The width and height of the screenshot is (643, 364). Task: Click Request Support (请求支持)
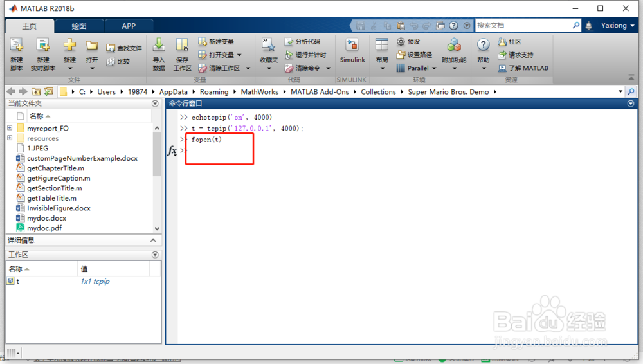click(516, 55)
